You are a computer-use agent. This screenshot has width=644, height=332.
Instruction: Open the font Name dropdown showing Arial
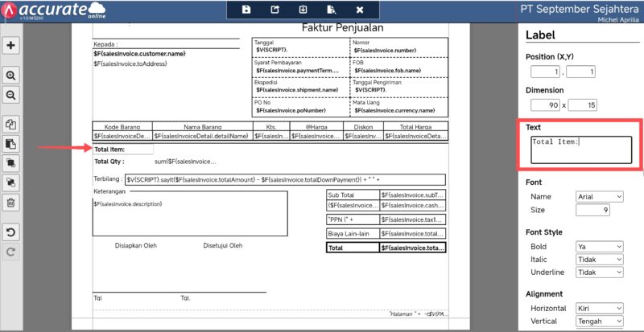[x=600, y=196]
